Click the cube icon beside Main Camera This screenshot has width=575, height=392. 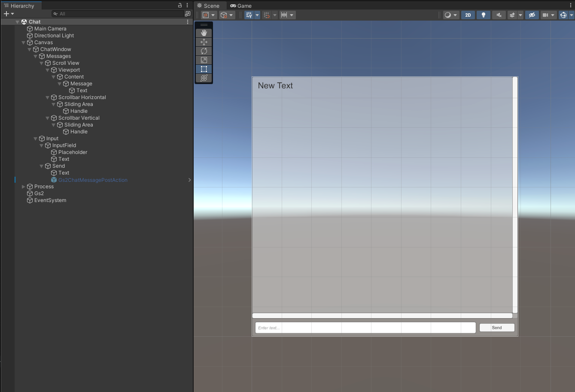[x=30, y=29]
